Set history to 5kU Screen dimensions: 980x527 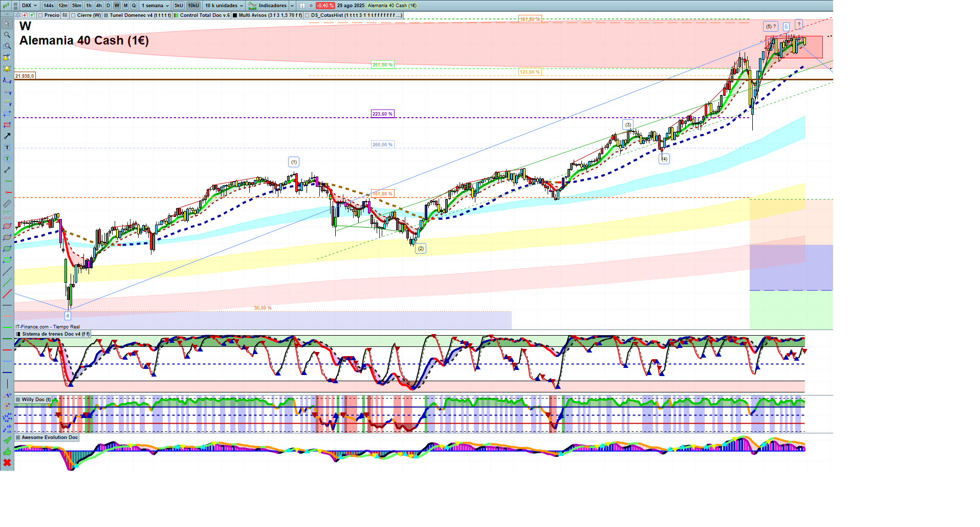click(x=179, y=6)
